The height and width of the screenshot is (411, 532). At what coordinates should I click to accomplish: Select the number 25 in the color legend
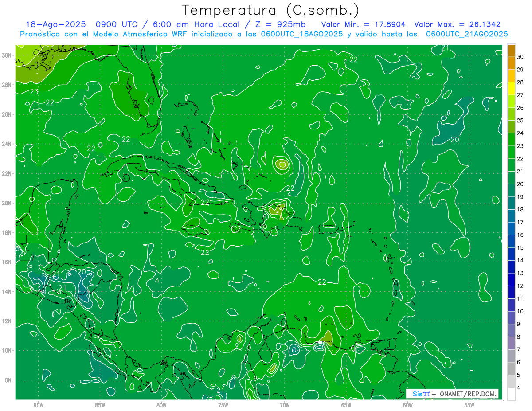point(520,121)
